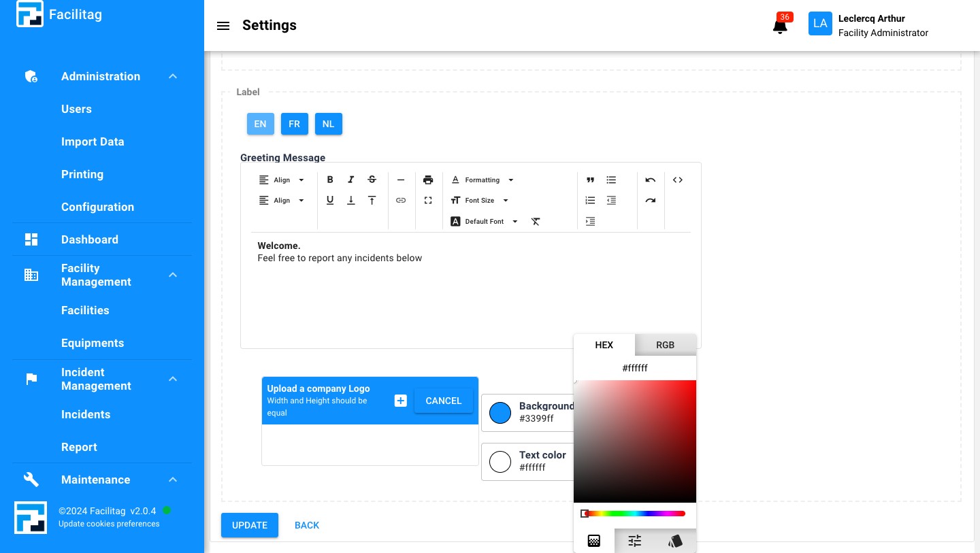Decrease the paragraph indent
This screenshot has height=553, width=980.
(611, 200)
